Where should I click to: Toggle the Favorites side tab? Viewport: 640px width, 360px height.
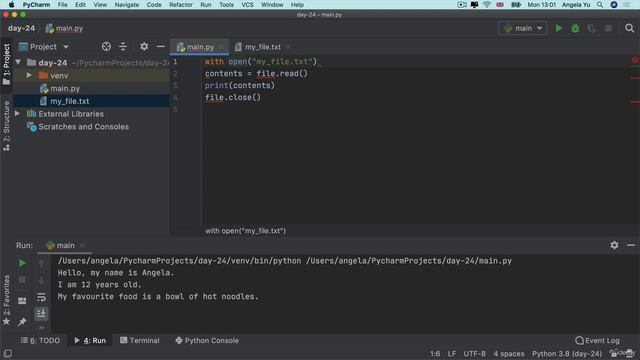coord(7,300)
